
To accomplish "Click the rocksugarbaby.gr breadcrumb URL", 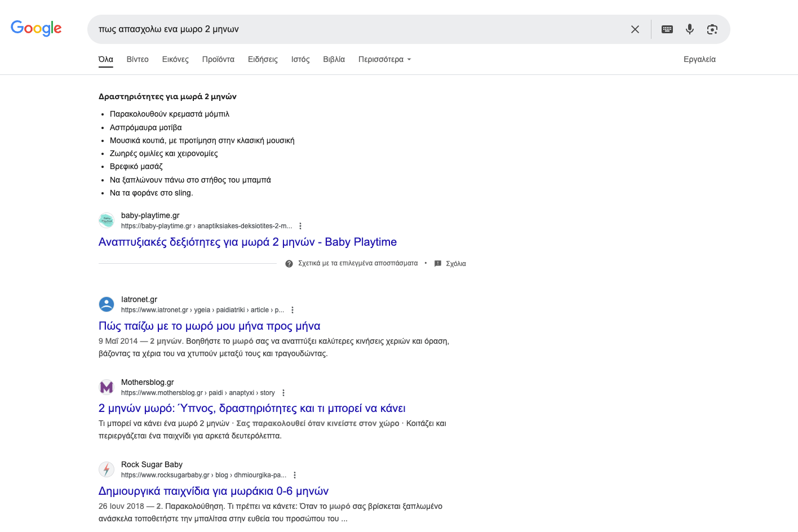I will click(203, 475).
